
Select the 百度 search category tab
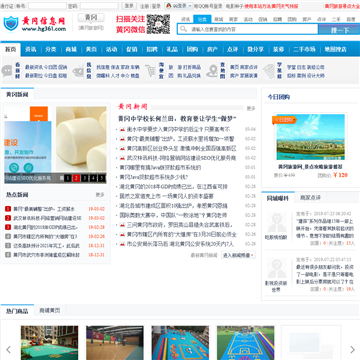tap(351, 20)
